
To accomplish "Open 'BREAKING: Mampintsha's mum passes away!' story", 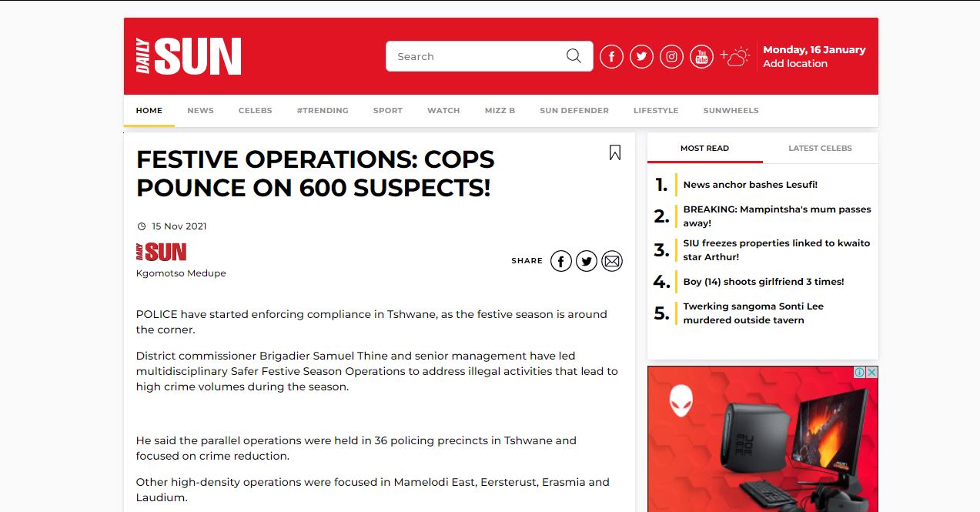I will point(778,216).
